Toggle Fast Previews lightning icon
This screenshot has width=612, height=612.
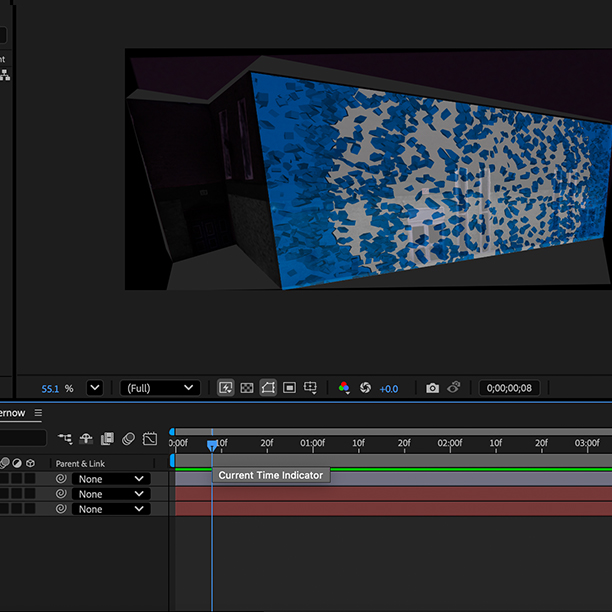pyautogui.click(x=226, y=388)
